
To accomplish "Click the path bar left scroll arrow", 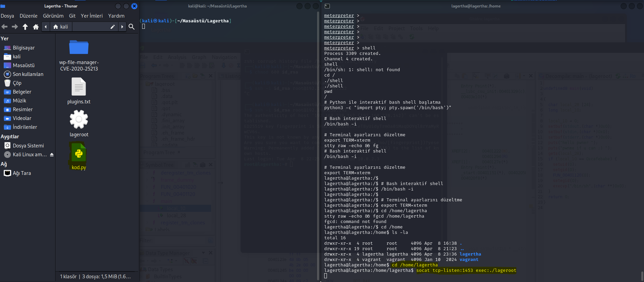I will (x=46, y=27).
